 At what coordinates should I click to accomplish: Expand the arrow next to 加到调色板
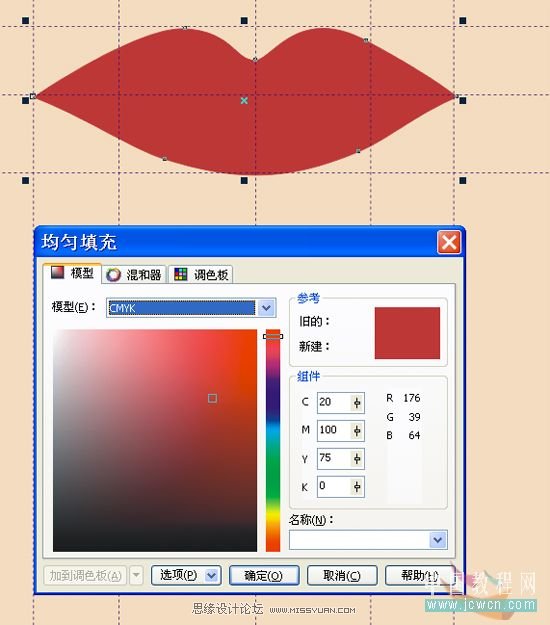(x=136, y=575)
